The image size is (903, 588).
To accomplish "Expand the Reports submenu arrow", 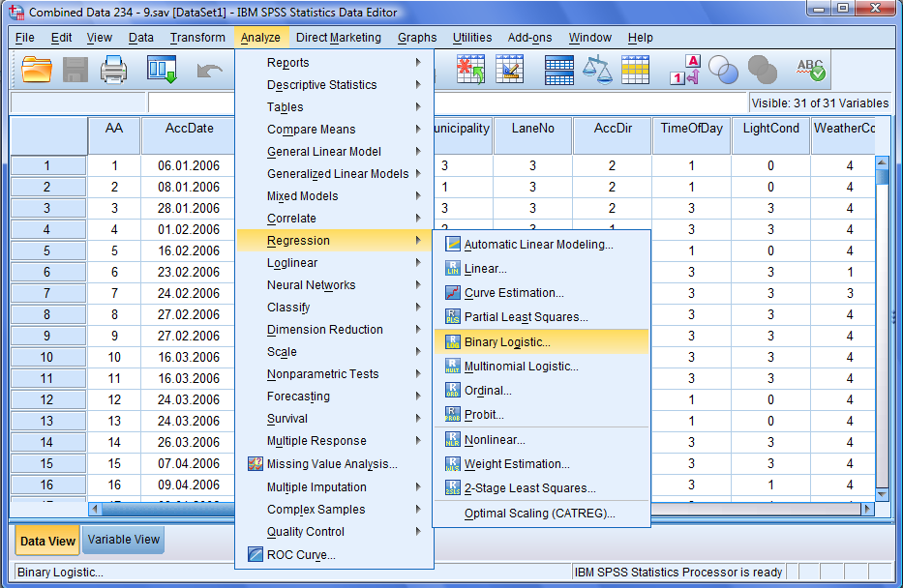I will [419, 62].
